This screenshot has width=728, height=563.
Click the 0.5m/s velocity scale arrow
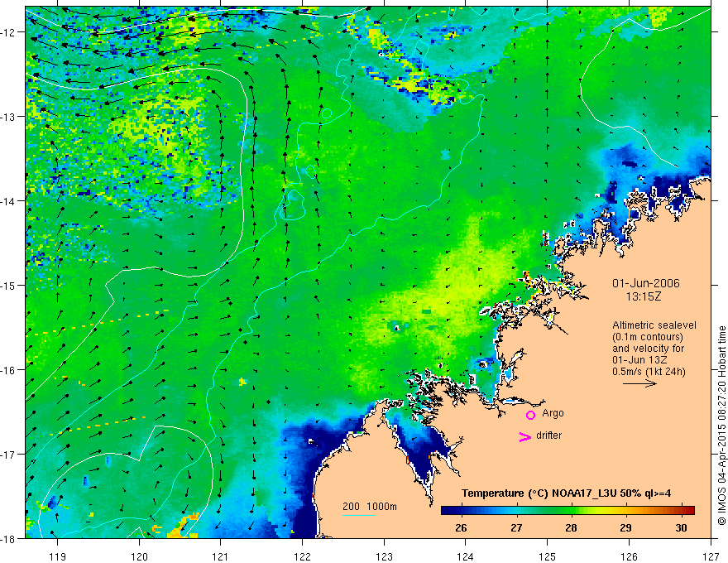click(639, 383)
